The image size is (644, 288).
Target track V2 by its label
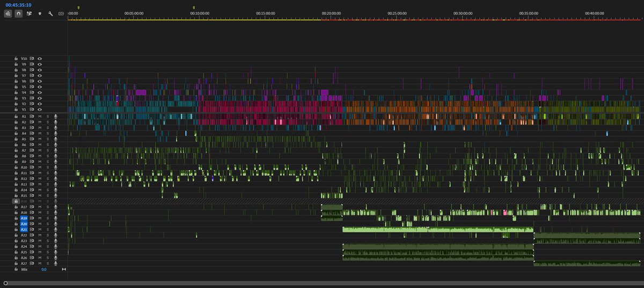24,104
